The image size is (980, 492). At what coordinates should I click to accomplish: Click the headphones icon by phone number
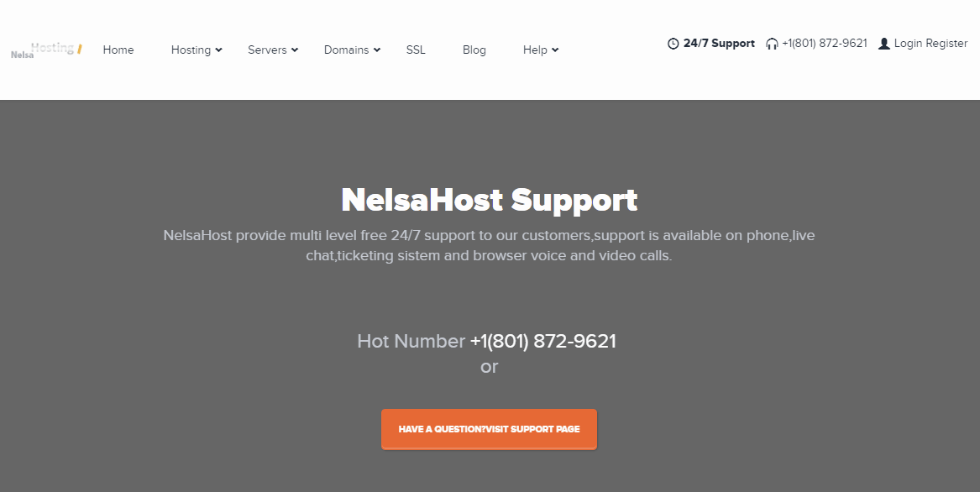tap(772, 44)
